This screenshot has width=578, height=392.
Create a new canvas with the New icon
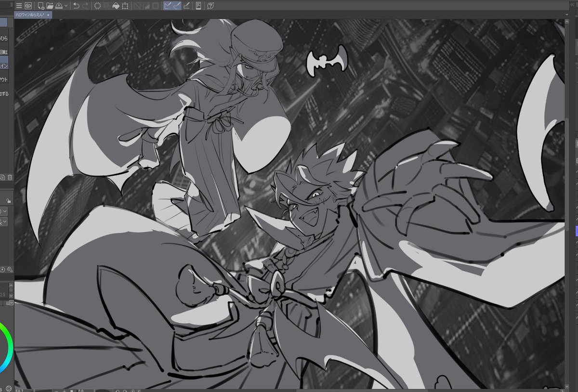[x=41, y=6]
